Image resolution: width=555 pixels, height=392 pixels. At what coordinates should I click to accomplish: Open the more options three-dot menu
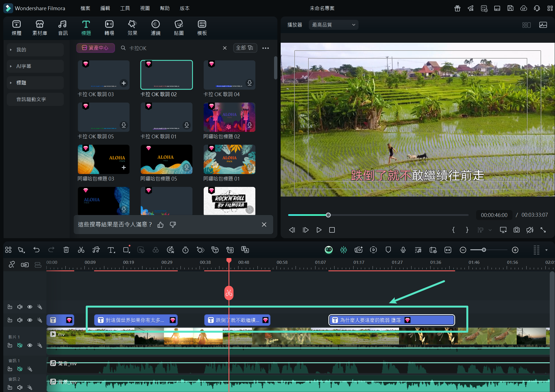pyautogui.click(x=265, y=48)
